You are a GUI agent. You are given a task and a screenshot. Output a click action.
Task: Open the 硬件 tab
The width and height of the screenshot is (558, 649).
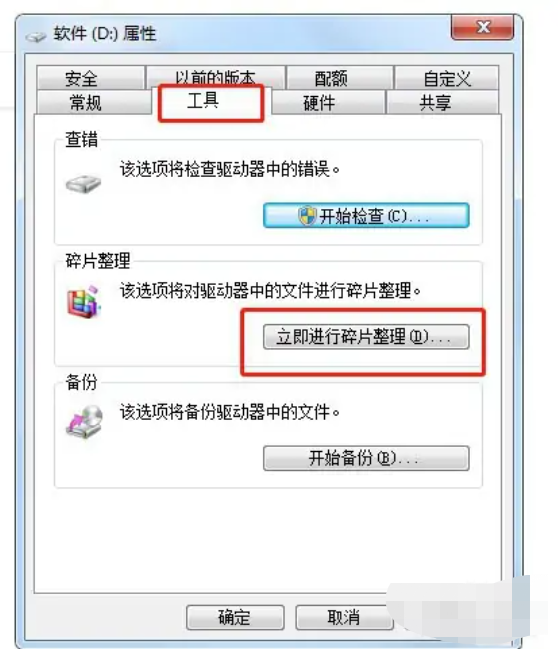(x=328, y=102)
